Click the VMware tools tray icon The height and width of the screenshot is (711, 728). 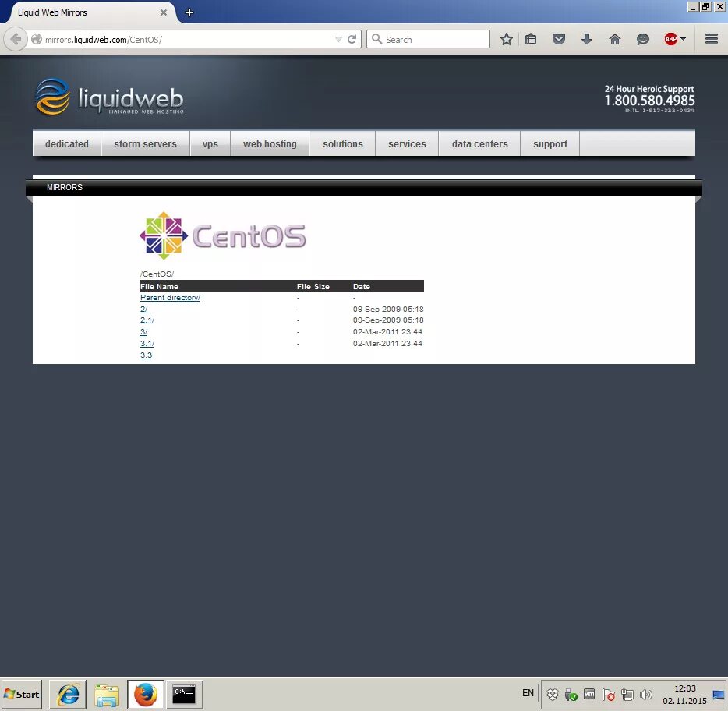click(589, 695)
